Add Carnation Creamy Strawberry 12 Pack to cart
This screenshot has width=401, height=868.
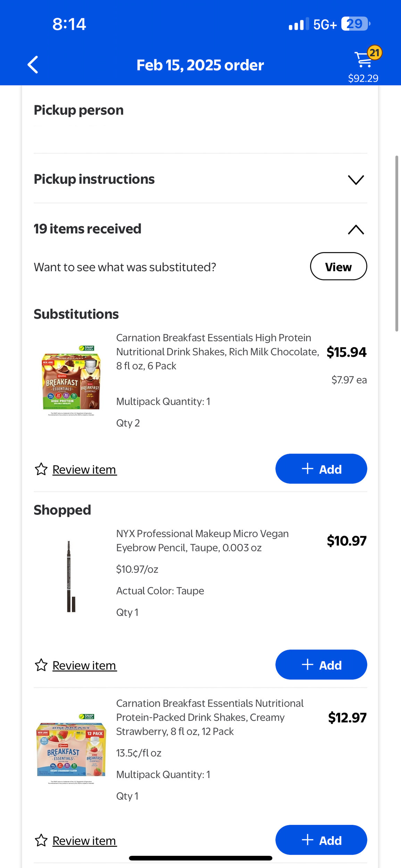coord(321,840)
